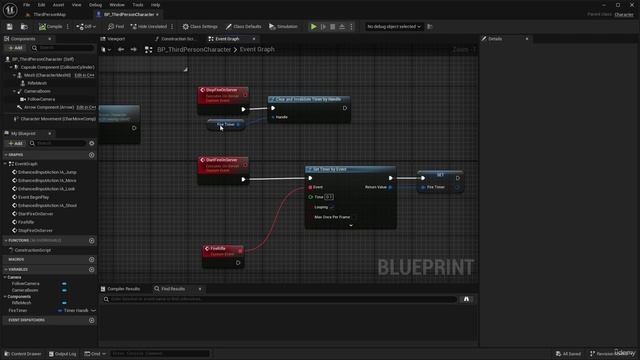Click Edit in C++ link for Mesh
The height and width of the screenshot is (360, 640).
coord(84,75)
